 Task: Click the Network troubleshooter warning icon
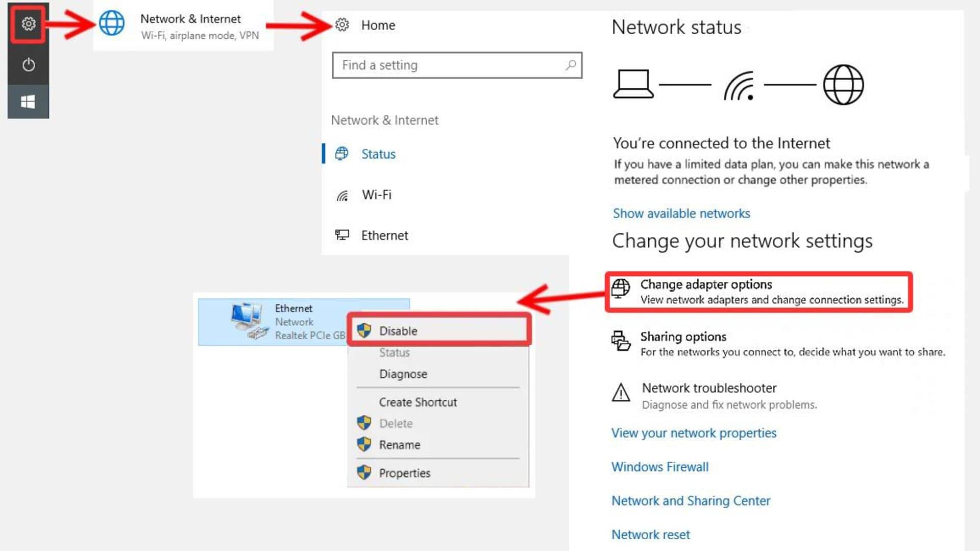pos(621,392)
